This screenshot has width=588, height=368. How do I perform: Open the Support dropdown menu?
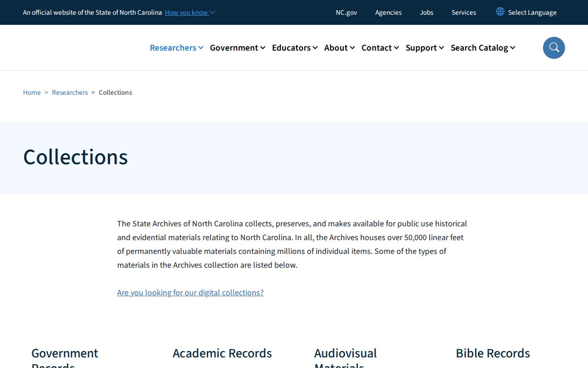(424, 48)
